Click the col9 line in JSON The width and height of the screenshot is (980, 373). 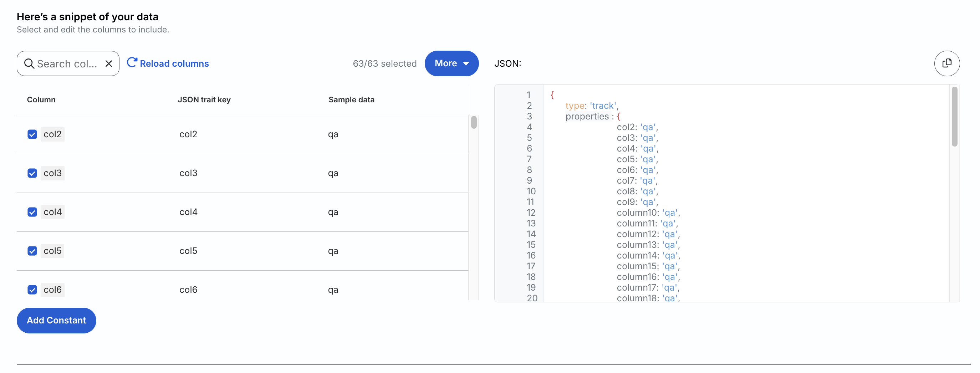tap(637, 202)
